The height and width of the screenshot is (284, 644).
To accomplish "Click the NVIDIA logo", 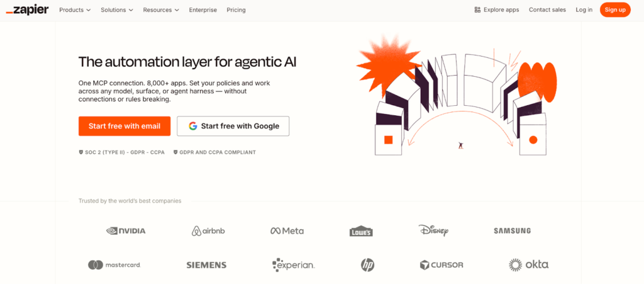I will 126,231.
